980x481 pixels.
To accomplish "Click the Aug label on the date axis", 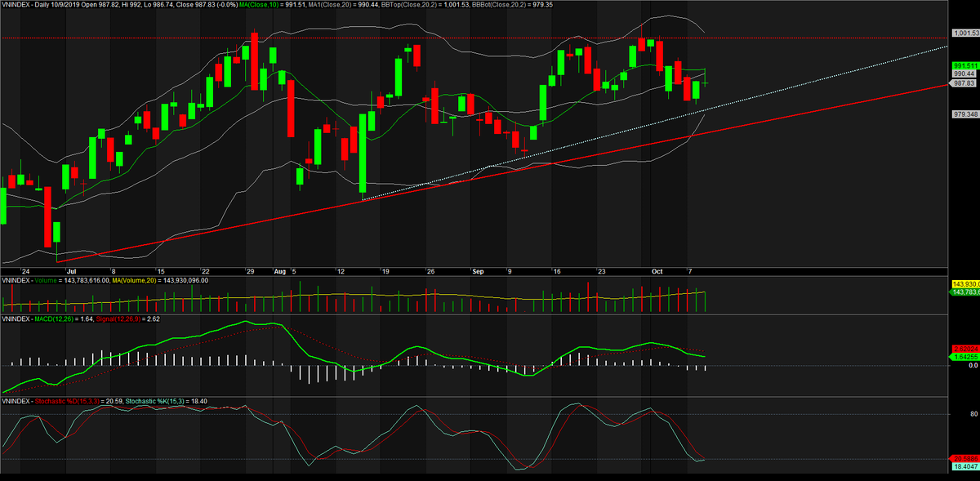I will click(x=280, y=271).
